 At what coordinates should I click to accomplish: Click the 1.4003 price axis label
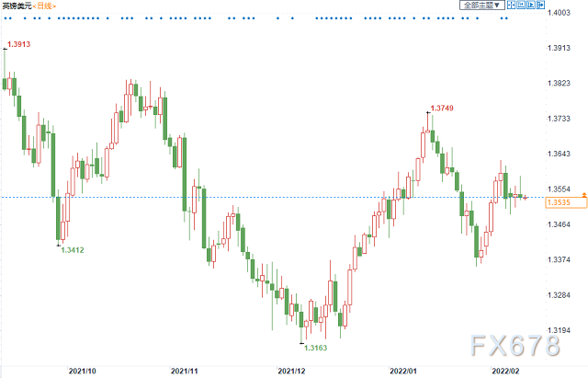click(559, 13)
